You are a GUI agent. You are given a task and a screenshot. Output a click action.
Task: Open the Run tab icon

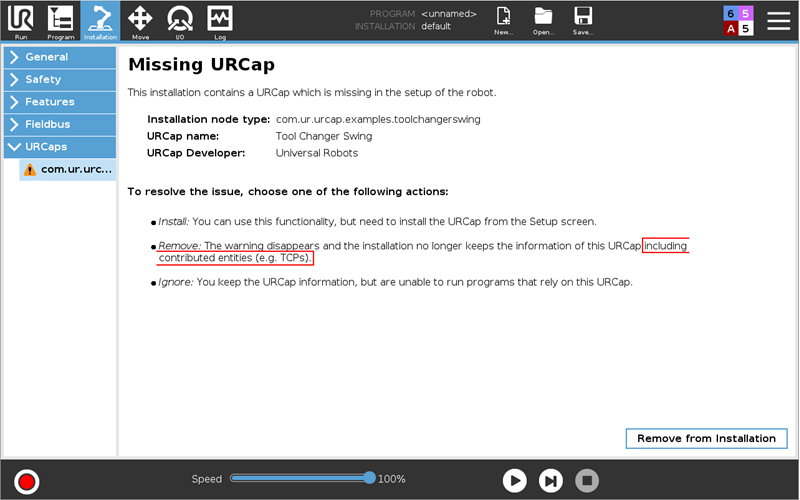20,20
